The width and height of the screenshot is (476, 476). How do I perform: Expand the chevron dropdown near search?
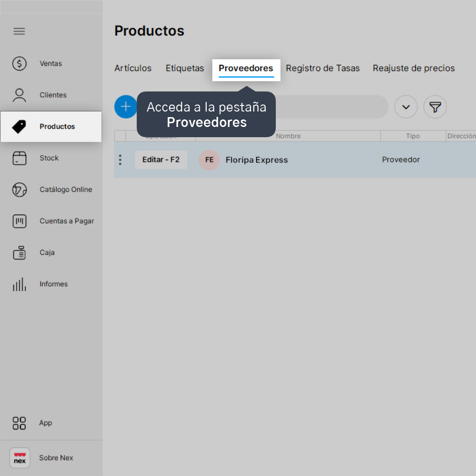[406, 107]
